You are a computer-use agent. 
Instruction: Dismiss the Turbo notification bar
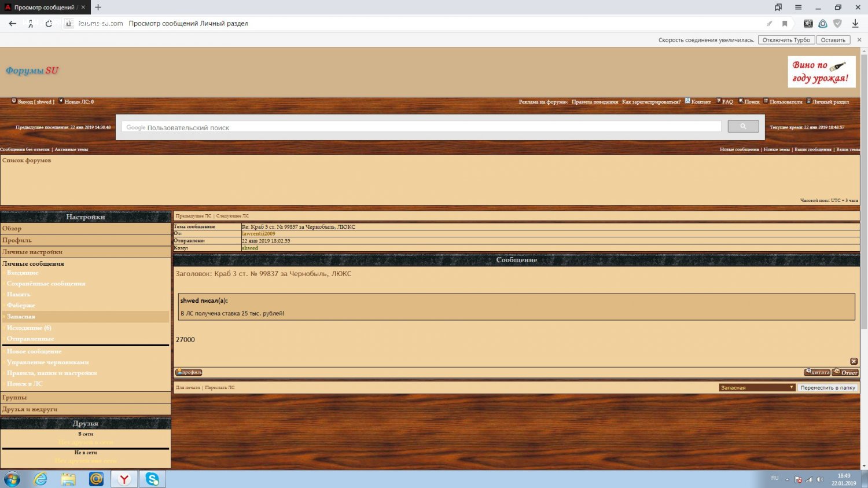click(x=859, y=40)
